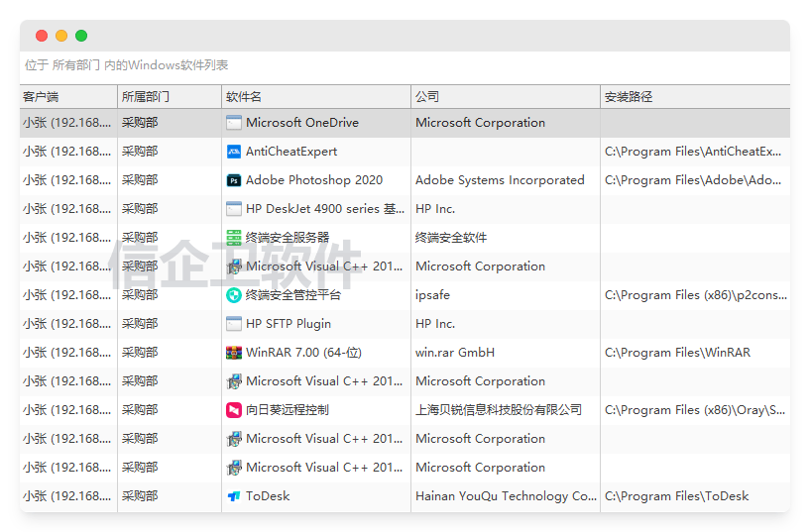Click the 终端安全服务器 green icon
Screen dimensions: 810x532
click(234, 238)
